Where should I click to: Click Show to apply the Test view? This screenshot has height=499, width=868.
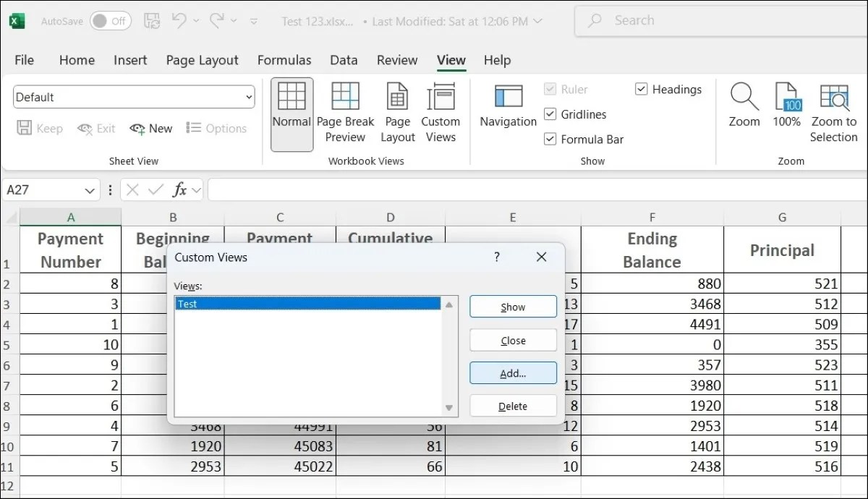click(x=513, y=306)
